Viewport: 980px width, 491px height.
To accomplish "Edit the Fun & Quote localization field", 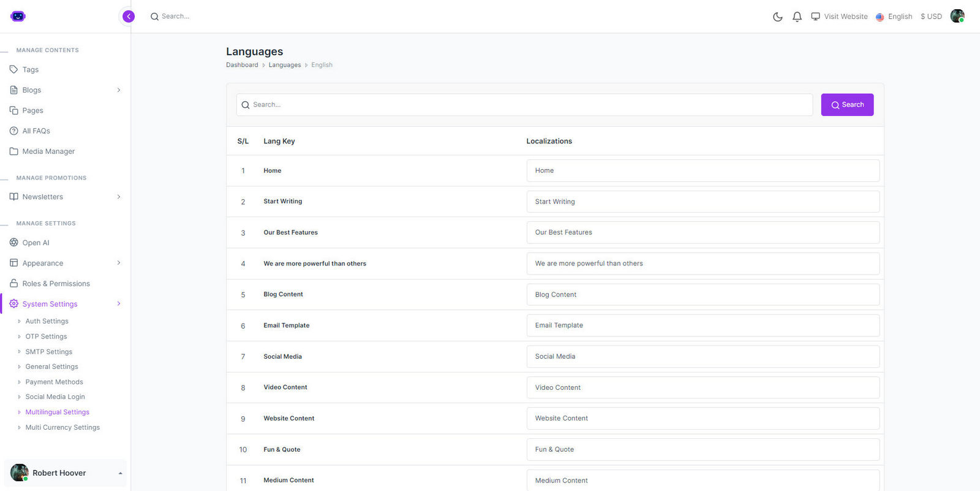I will tap(703, 449).
